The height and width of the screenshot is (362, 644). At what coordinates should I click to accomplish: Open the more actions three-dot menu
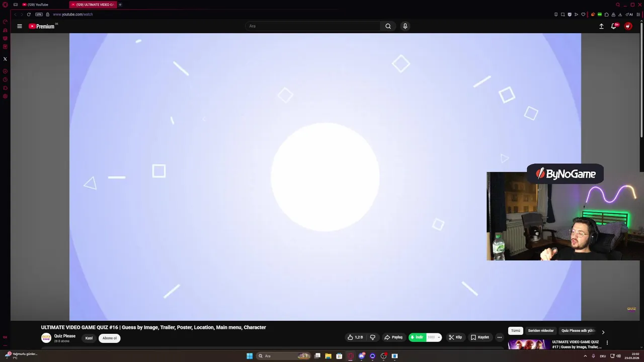coord(499,337)
